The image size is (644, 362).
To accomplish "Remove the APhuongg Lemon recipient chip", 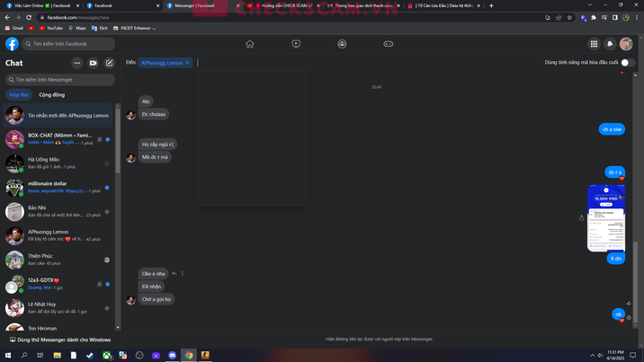I will click(187, 63).
